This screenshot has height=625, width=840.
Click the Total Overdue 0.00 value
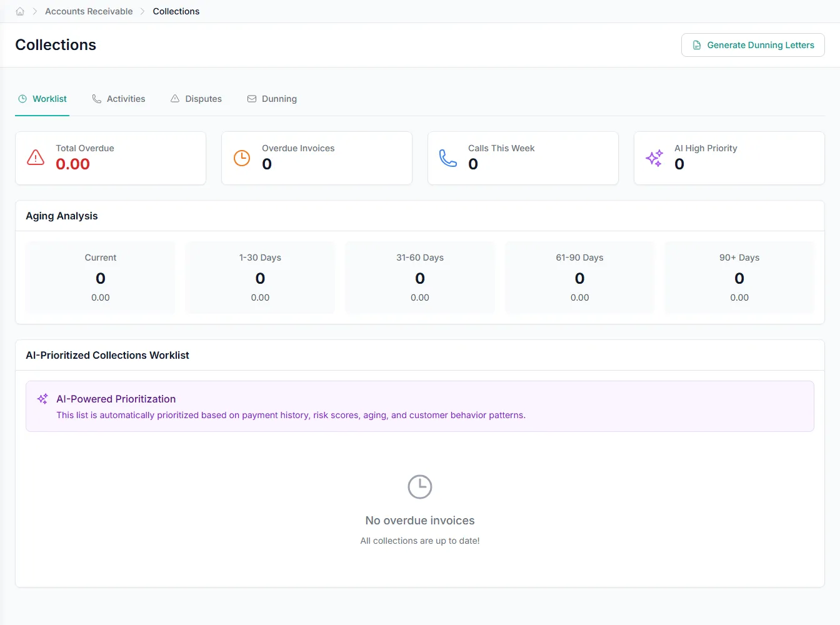click(72, 164)
